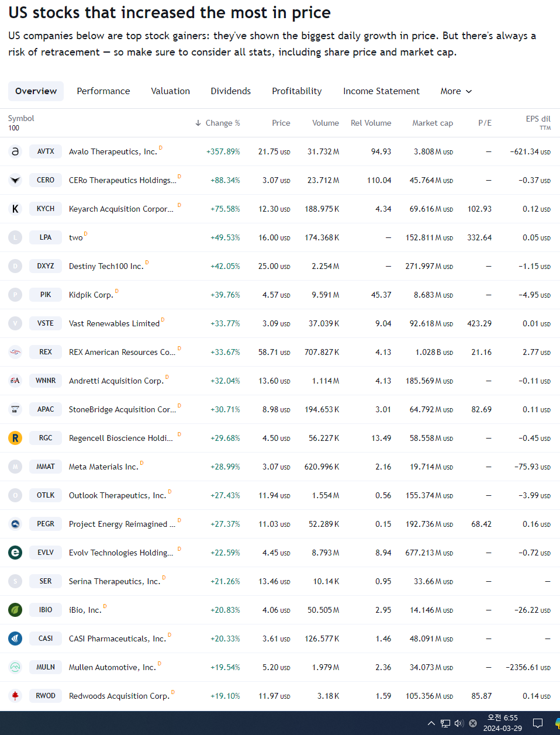560x735 pixels.
Task: Open the taskbar volume speaker icon
Action: [459, 723]
